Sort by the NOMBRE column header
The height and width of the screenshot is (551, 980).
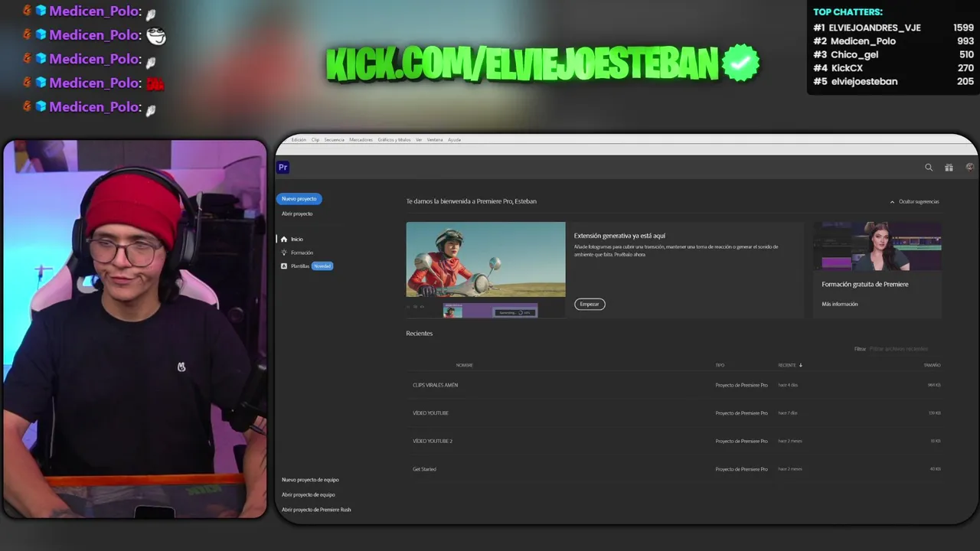[465, 366]
